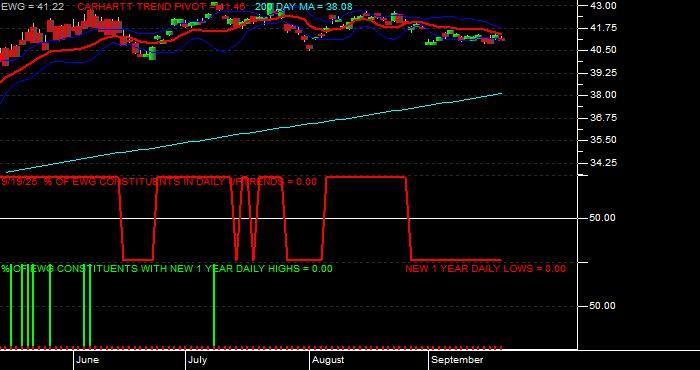700x370 pixels.
Task: Click the 38.00 price axis label
Action: coord(604,95)
